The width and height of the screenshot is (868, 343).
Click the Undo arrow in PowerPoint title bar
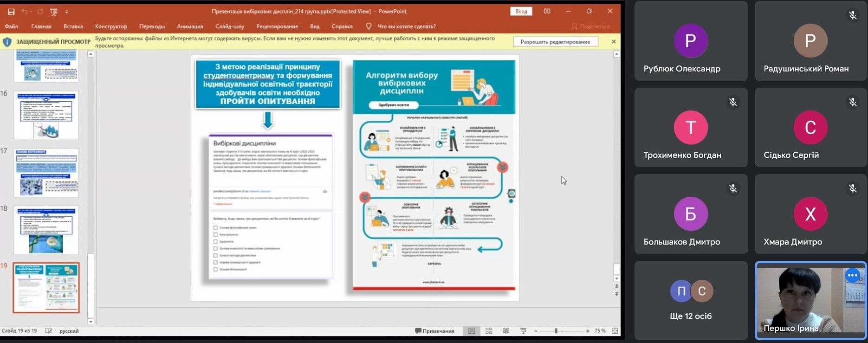(x=24, y=12)
